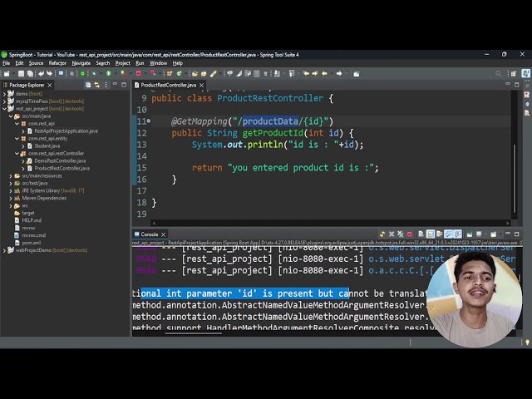The width and height of the screenshot is (532, 399).
Task: Click the Save toolbar icon
Action: point(21,74)
